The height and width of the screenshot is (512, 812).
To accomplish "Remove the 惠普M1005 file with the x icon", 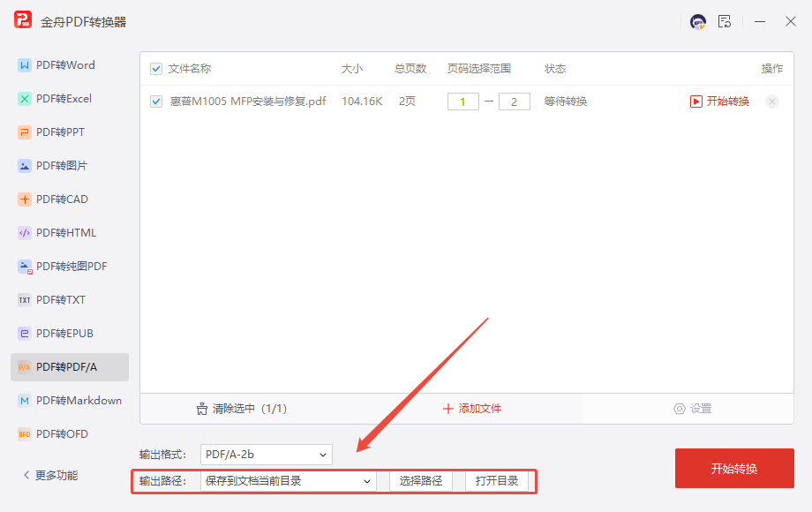I will pyautogui.click(x=772, y=102).
